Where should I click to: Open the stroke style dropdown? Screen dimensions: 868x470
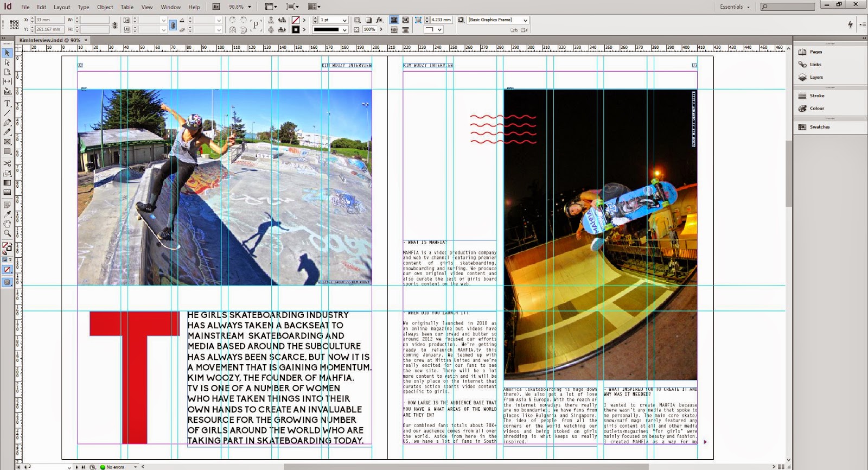pos(344,29)
